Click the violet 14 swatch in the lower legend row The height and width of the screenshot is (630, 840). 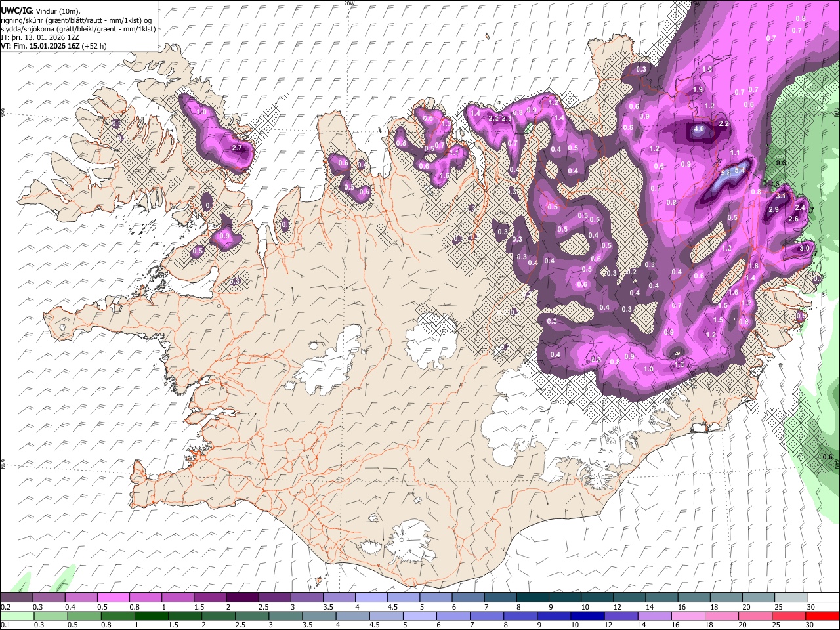click(x=655, y=616)
